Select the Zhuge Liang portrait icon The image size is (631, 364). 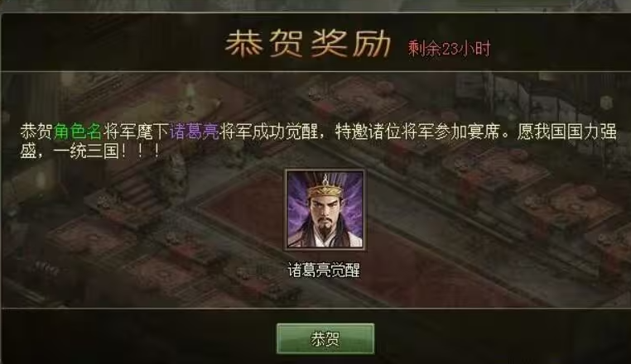325,209
